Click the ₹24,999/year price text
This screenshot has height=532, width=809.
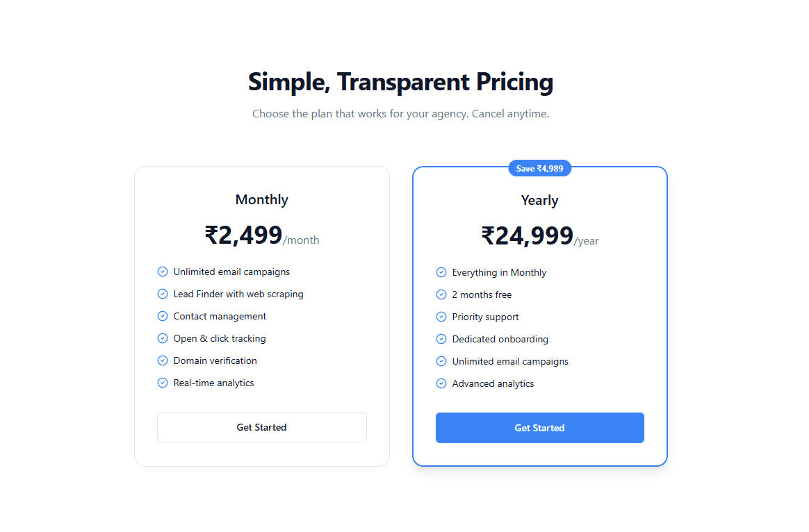539,236
